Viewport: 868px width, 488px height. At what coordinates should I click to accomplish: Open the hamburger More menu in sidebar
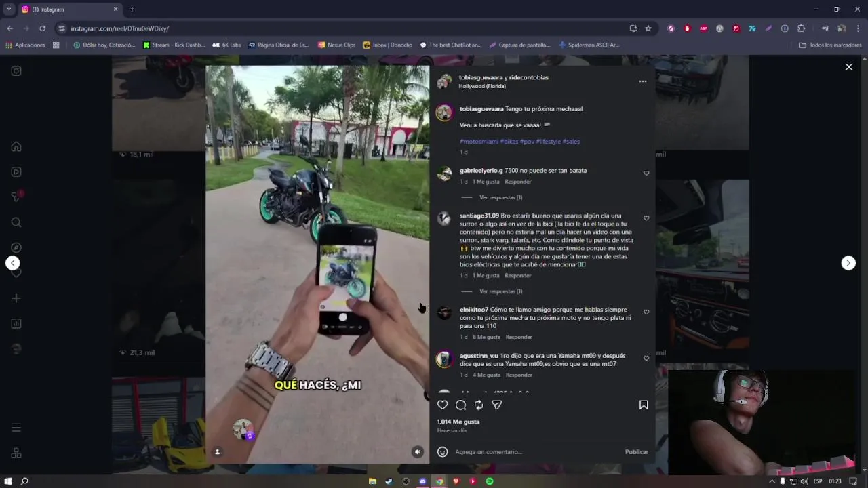tap(16, 428)
